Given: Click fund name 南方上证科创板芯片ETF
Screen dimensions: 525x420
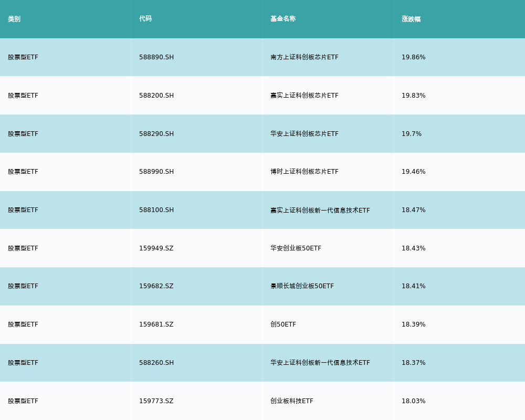Looking at the screenshot, I should pyautogui.click(x=304, y=57).
